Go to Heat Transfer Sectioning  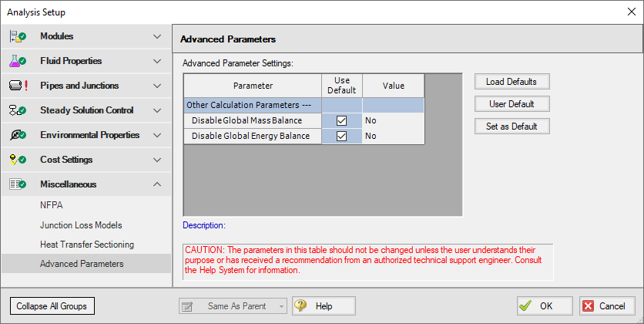tap(87, 245)
